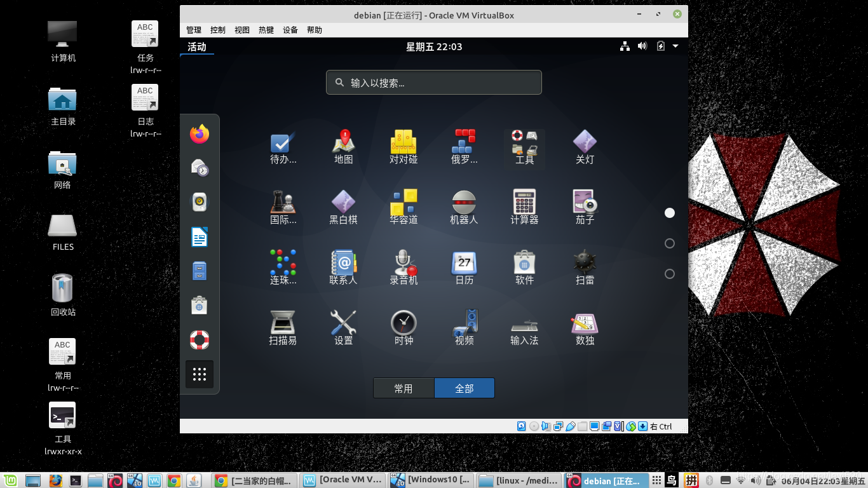Start the 连珠 (Five or More) game
Viewport: 868px width, 488px height.
(283, 268)
